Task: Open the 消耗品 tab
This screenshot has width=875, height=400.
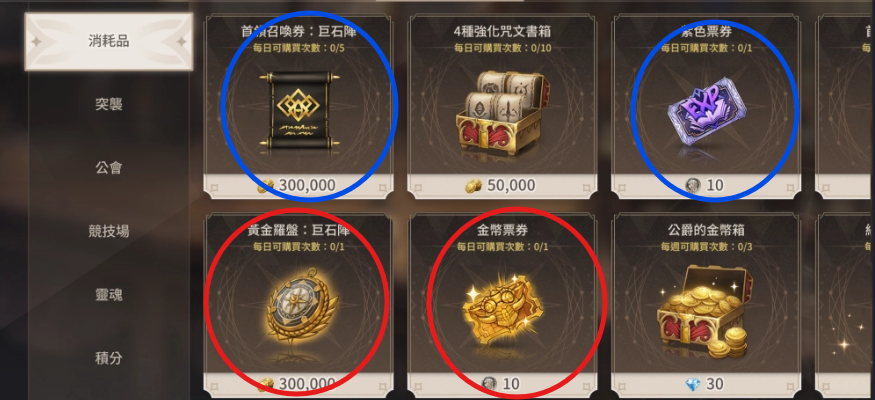Action: click(109, 41)
